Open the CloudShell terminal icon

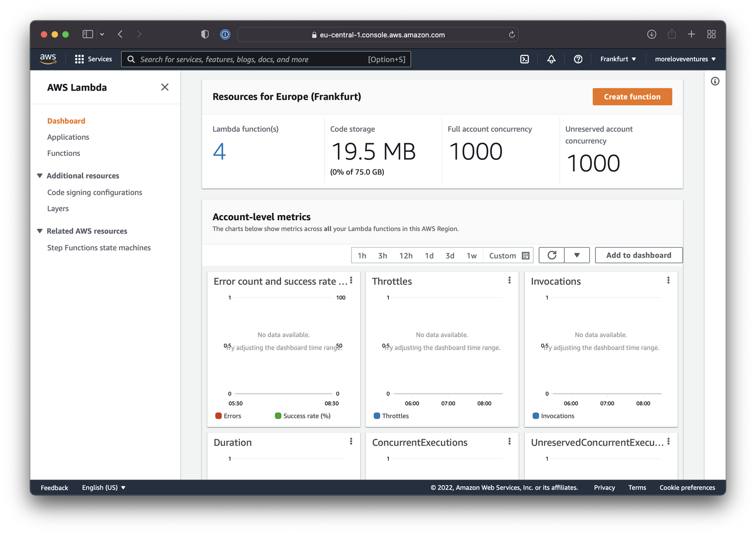point(524,59)
